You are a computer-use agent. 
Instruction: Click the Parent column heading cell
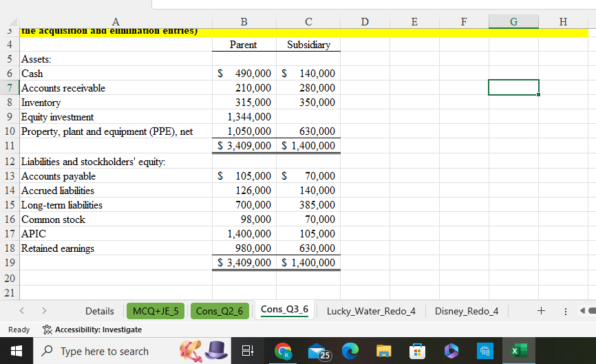(x=244, y=45)
